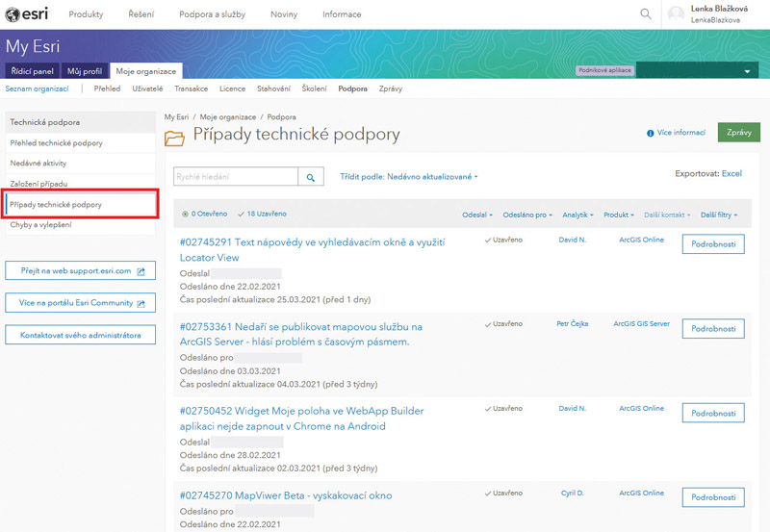Expand the enterprise application dropdown arrow
Screen dimensions: 770x532
747,71
